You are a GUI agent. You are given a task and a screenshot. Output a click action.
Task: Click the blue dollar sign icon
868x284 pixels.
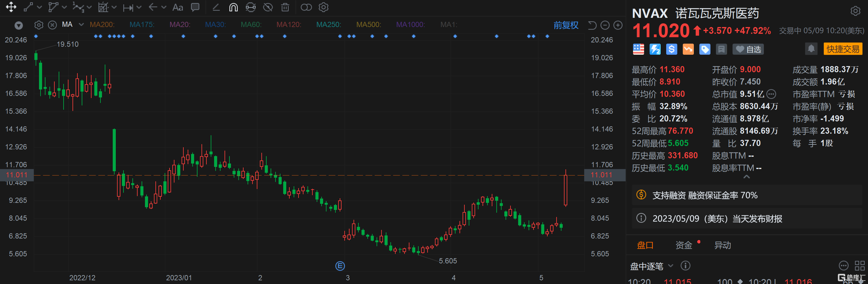pos(671,49)
